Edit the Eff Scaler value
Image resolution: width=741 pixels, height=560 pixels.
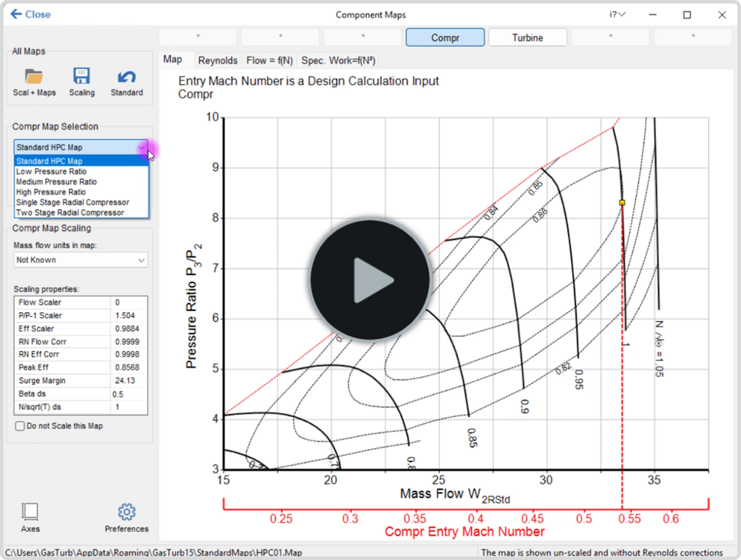pyautogui.click(x=129, y=329)
